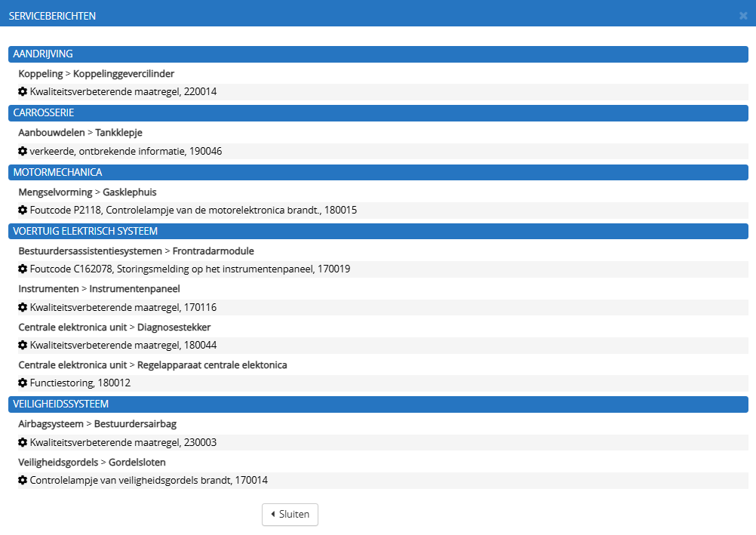Viewport: 756px width, 535px height.
Task: Click the gear icon beside Functiestoring 180012
Action: (x=22, y=383)
